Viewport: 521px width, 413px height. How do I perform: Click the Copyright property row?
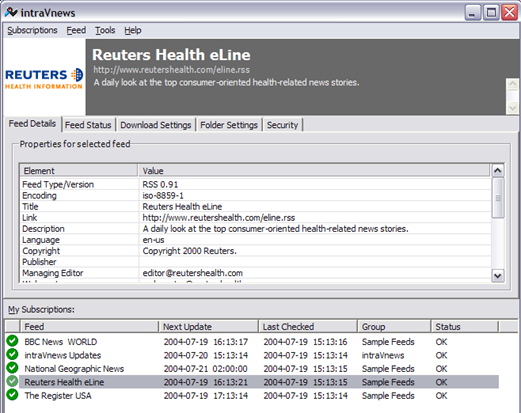(x=256, y=251)
